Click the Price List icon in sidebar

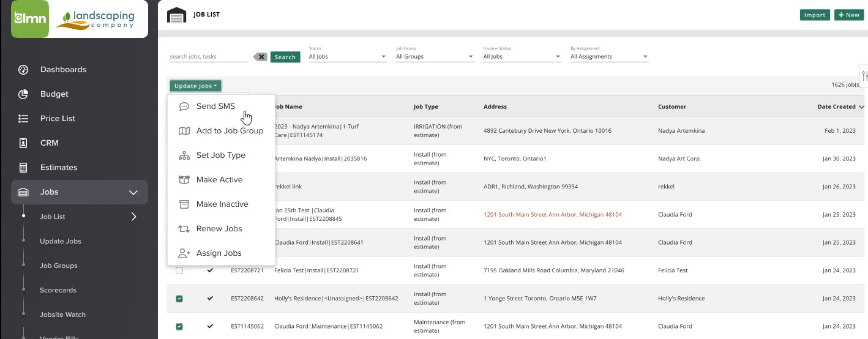[23, 119]
